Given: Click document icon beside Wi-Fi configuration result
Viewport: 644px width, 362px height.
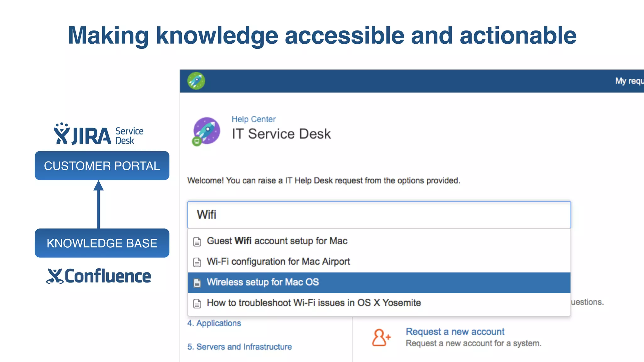Looking at the screenshot, I should (197, 262).
